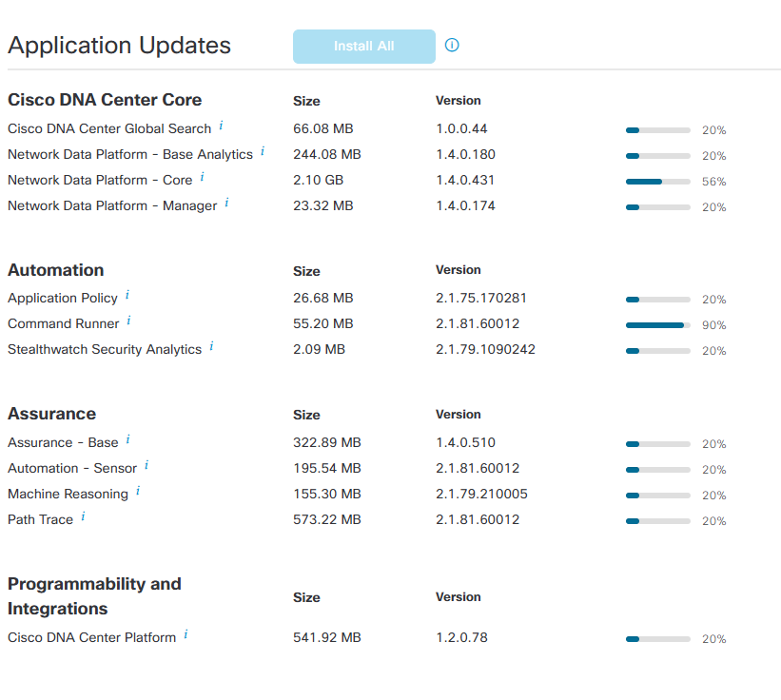This screenshot has height=700, width=781.
Task: Select the Command Runner row name
Action: point(64,323)
